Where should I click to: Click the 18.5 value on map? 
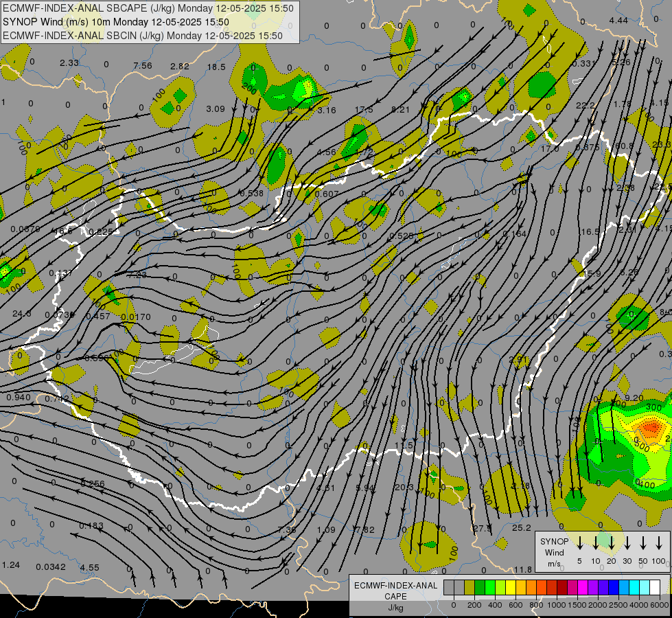coord(216,67)
